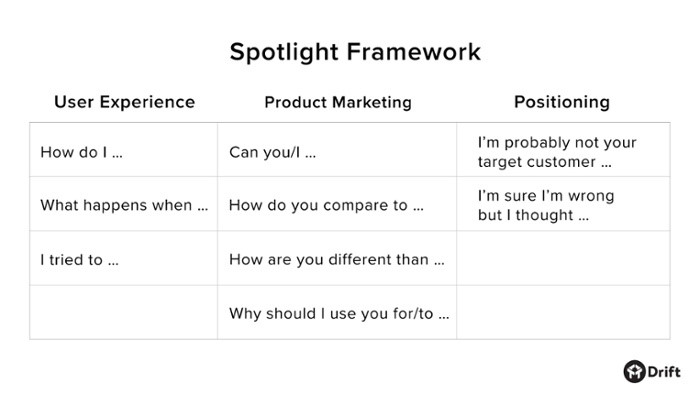Click the empty third-row Positioning cell

coord(563,258)
